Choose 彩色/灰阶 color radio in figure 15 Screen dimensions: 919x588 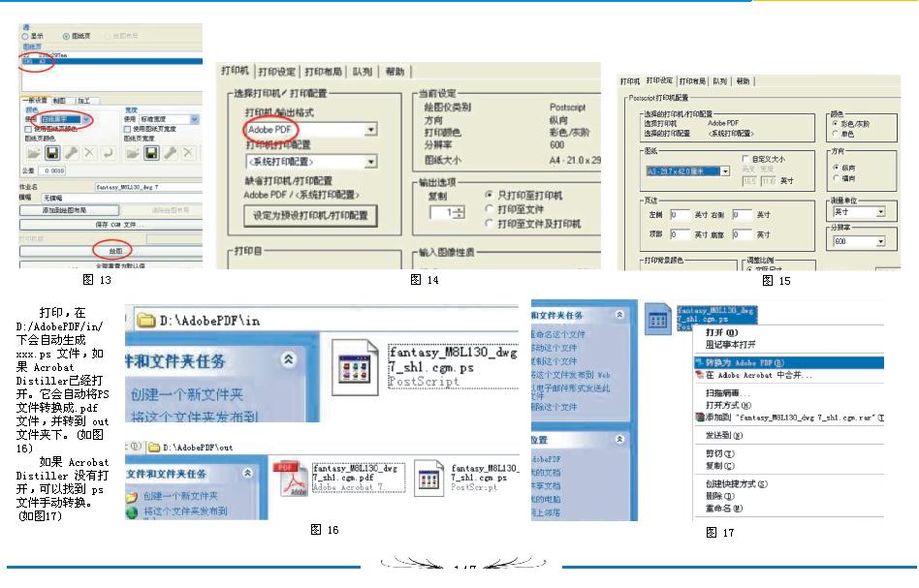click(836, 124)
